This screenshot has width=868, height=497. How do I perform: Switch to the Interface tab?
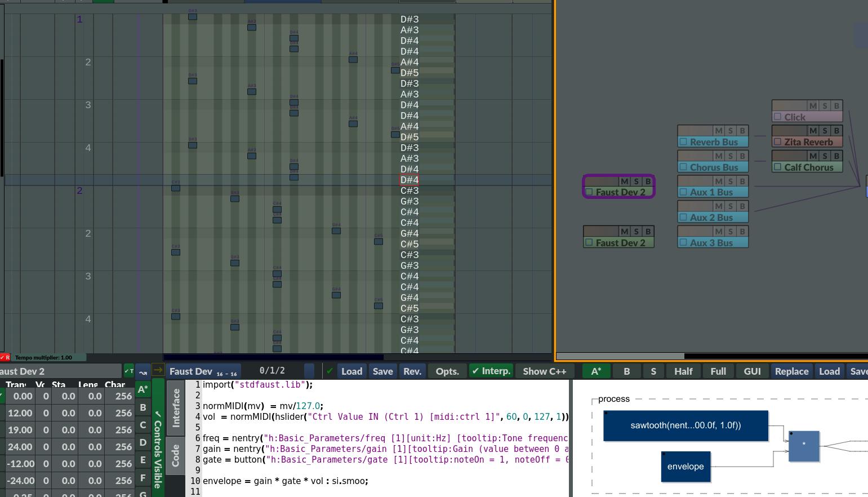[176, 407]
